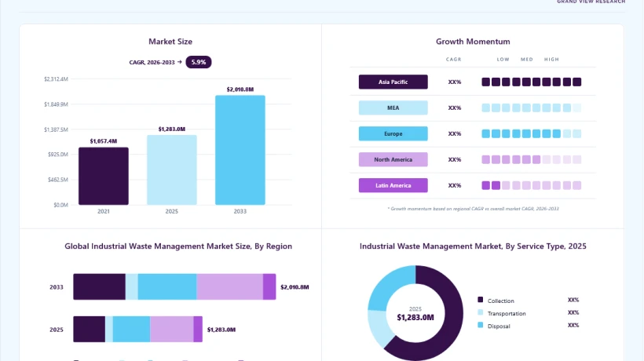644x361 pixels.
Task: Click the Market Size heading
Action: 170,42
